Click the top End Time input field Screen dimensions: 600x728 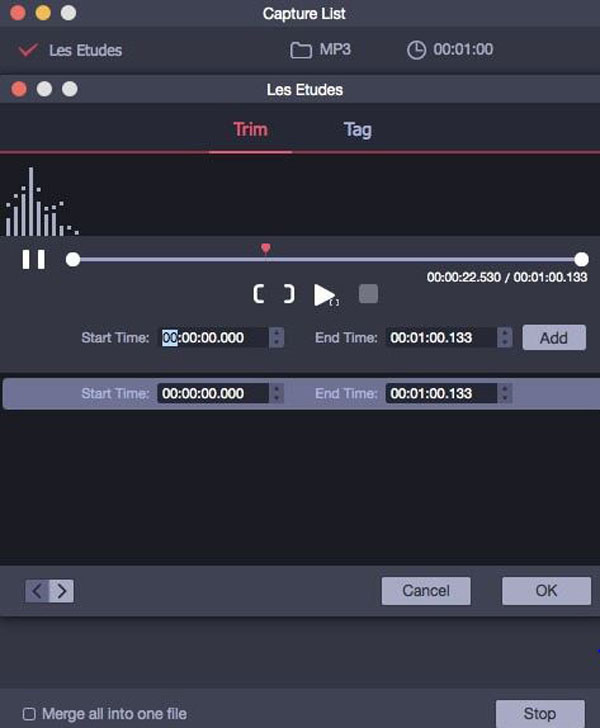441,338
